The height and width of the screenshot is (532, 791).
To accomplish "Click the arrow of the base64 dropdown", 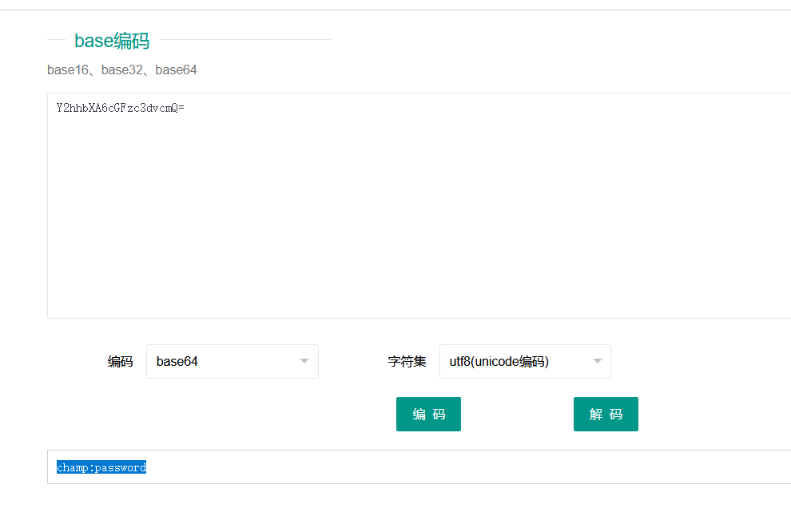I will point(304,361).
